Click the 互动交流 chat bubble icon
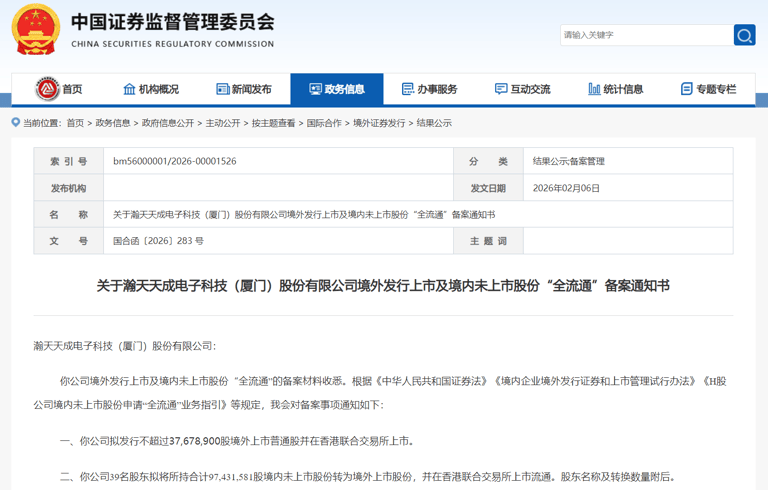768x490 pixels. tap(501, 89)
